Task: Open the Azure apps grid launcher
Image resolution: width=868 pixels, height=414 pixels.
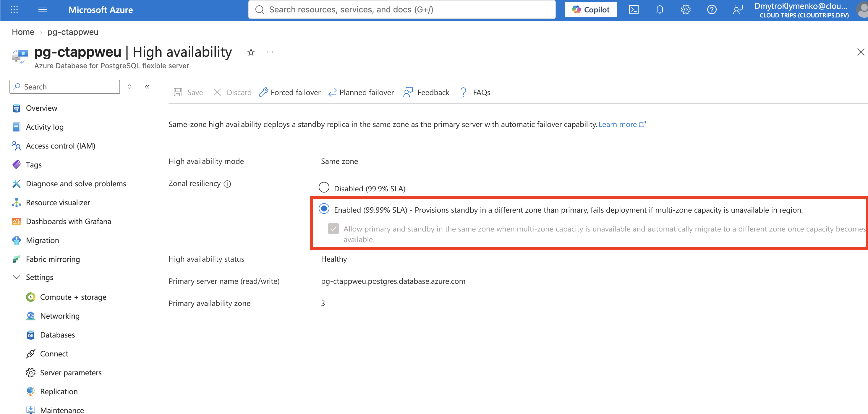Action: (14, 9)
